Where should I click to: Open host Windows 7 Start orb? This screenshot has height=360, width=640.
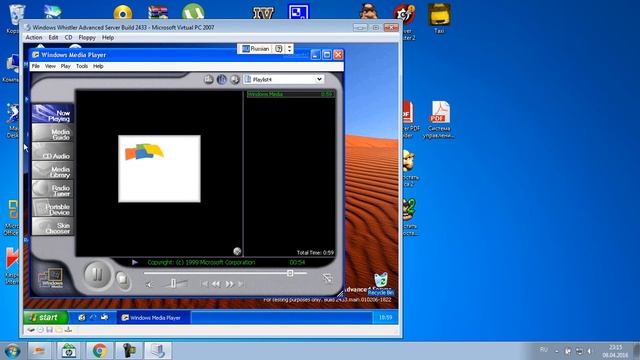click(12, 351)
